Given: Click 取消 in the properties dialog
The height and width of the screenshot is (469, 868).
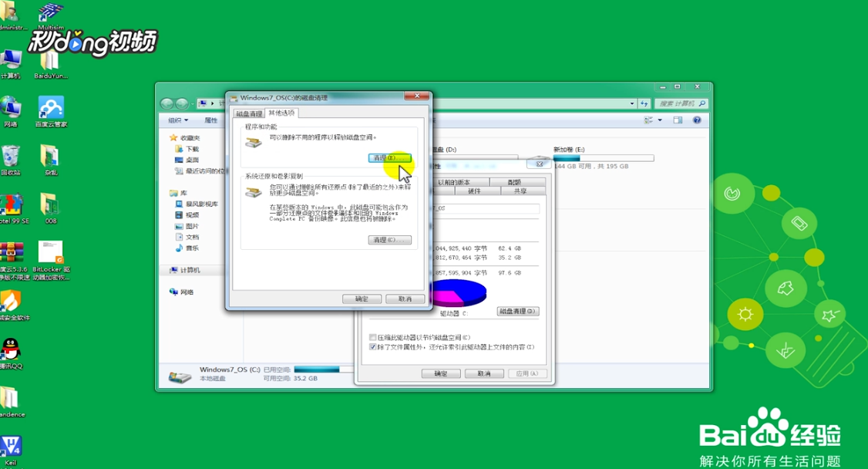Looking at the screenshot, I should coord(484,374).
